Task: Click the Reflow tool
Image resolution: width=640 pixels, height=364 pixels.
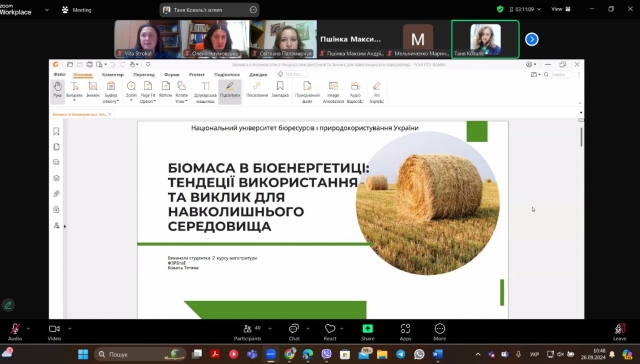Action: tap(165, 90)
